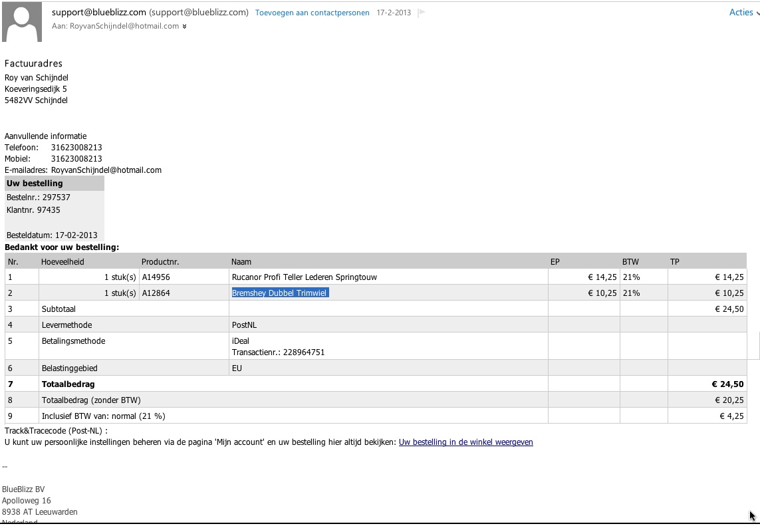The image size is (760, 532).
Task: Click the highlighted 'Bremshey Dubbel Trimwiel' text
Action: point(280,293)
